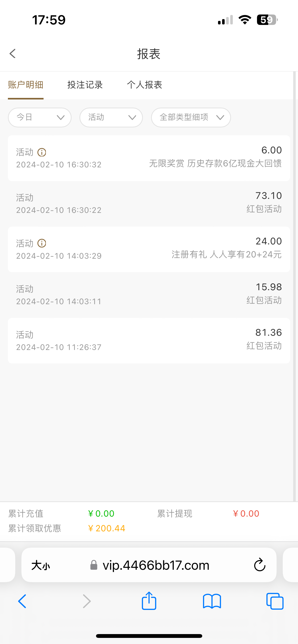Viewport: 298px width, 644px height.
Task: Switch to 个人报表 tab
Action: click(144, 85)
